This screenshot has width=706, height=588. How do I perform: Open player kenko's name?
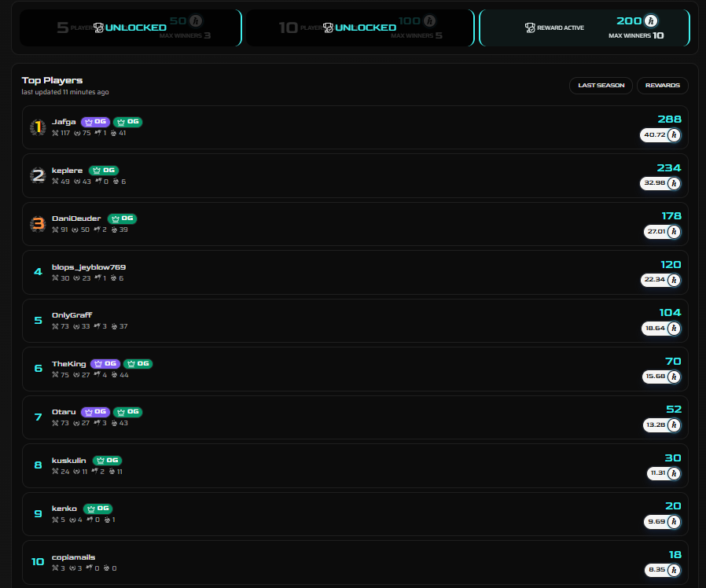(64, 509)
